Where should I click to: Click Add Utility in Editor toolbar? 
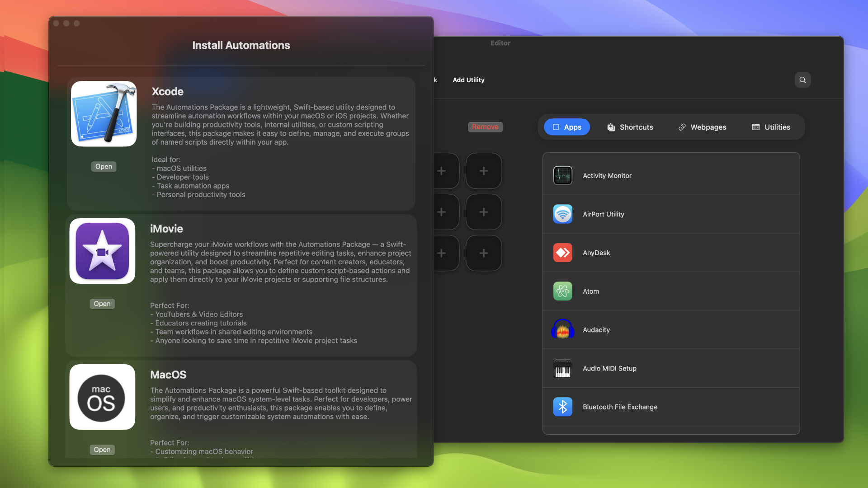468,80
